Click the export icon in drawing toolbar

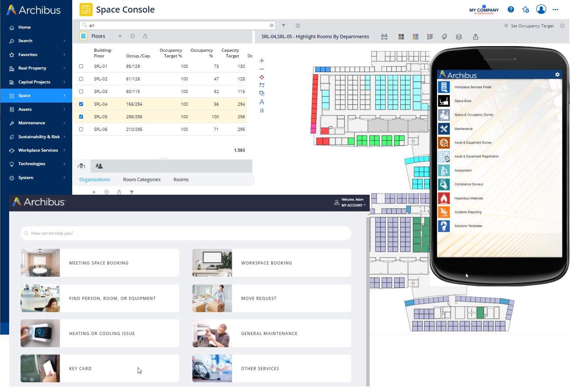[475, 37]
